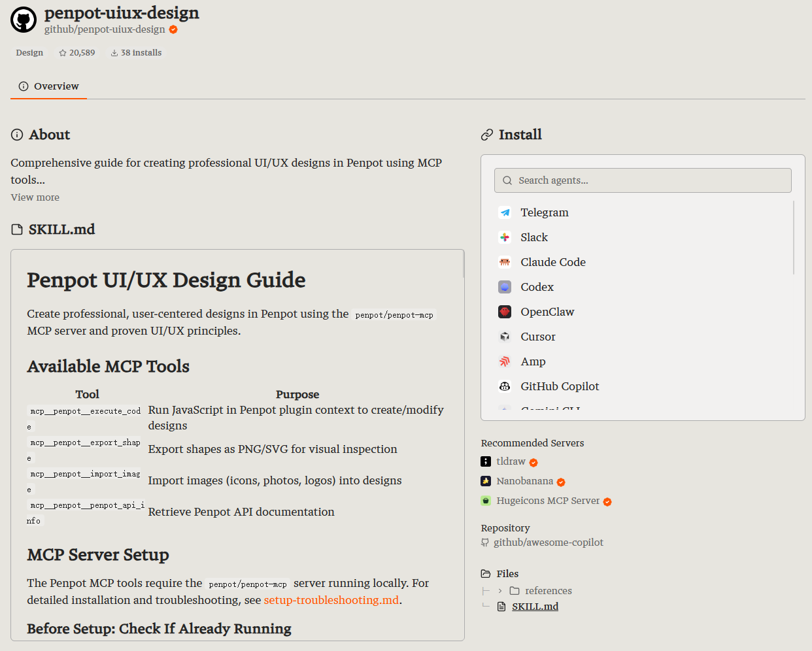Open the setup-troubleshooting.md link
This screenshot has width=812, height=651.
pos(331,600)
